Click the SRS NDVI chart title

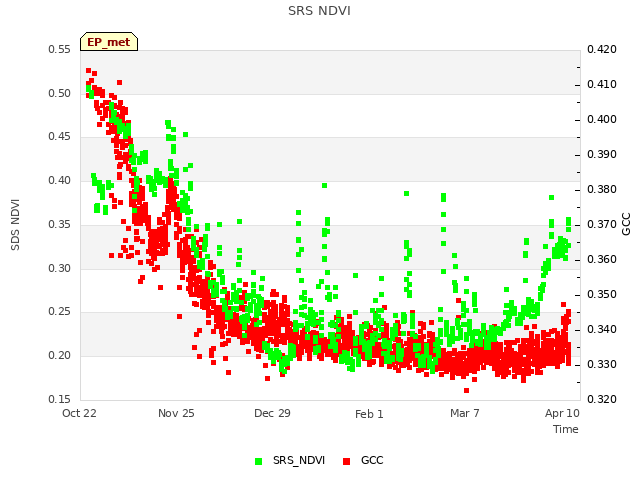coord(319,11)
